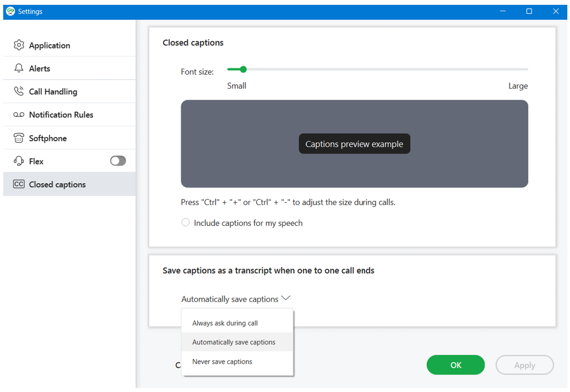Click the Ctrl shortcut hint text
This screenshot has height=392, width=570.
(x=288, y=202)
